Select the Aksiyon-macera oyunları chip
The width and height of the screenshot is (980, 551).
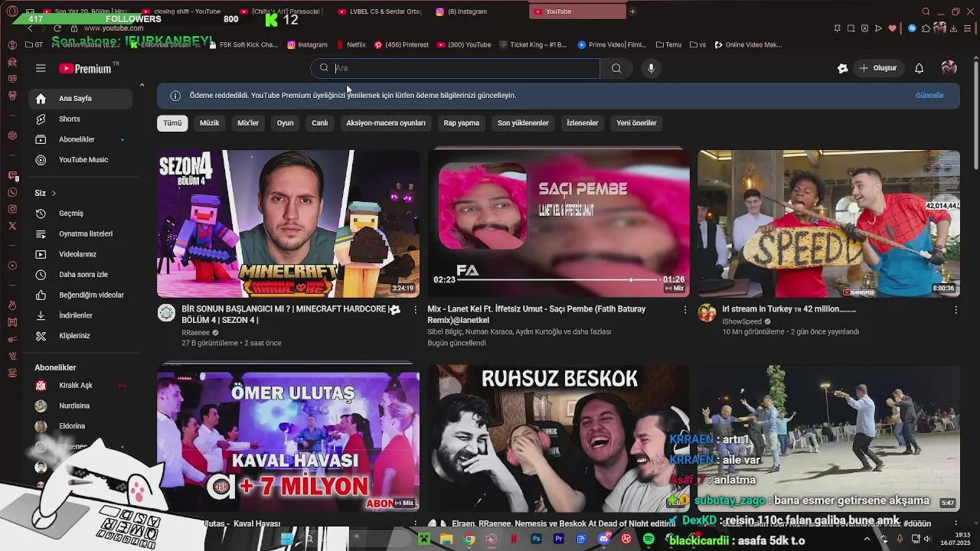386,122
